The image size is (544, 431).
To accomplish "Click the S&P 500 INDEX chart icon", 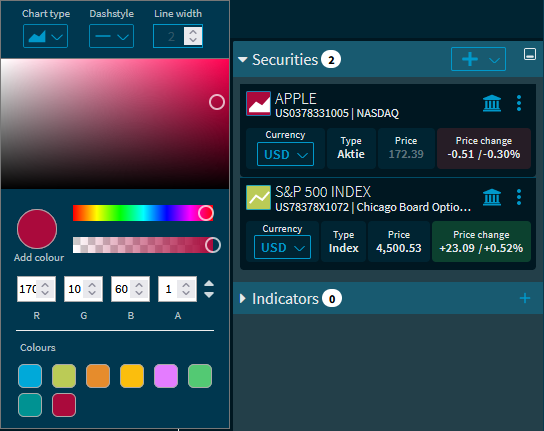I will click(x=258, y=197).
